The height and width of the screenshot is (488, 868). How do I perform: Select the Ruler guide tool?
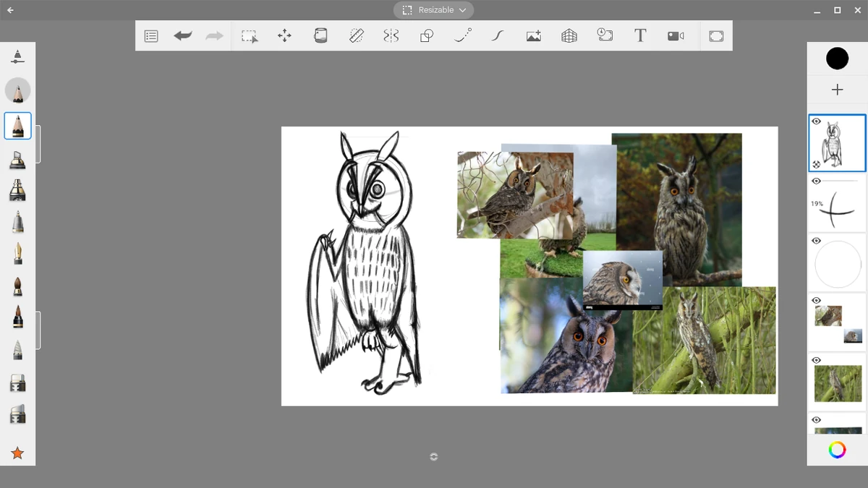click(356, 35)
